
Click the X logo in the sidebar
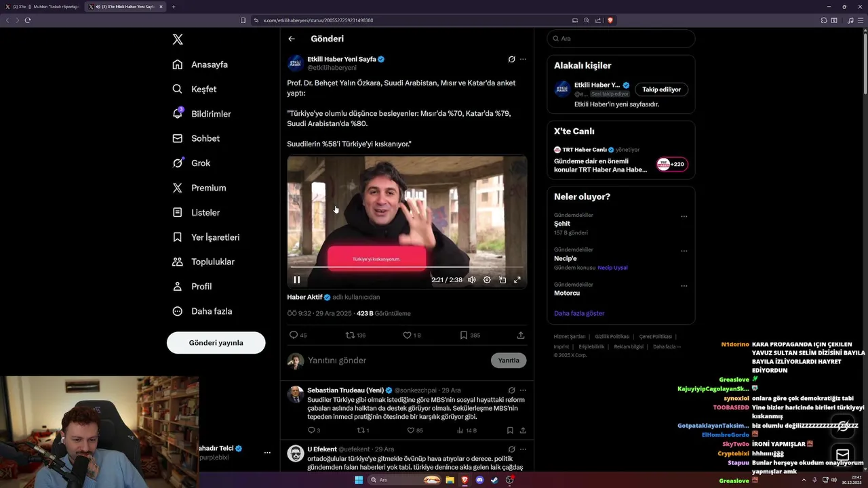click(x=178, y=39)
